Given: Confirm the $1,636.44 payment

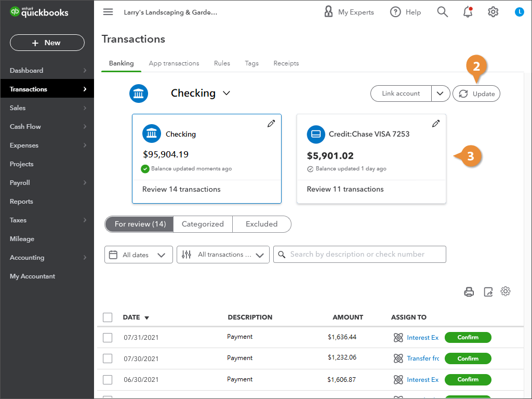Looking at the screenshot, I should tap(468, 338).
